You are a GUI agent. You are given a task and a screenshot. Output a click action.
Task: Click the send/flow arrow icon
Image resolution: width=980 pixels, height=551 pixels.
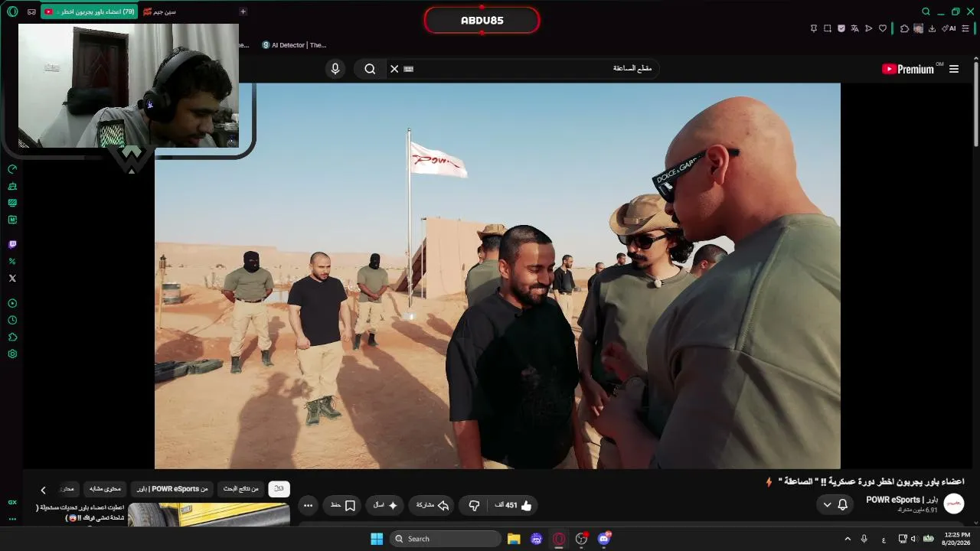[869, 28]
